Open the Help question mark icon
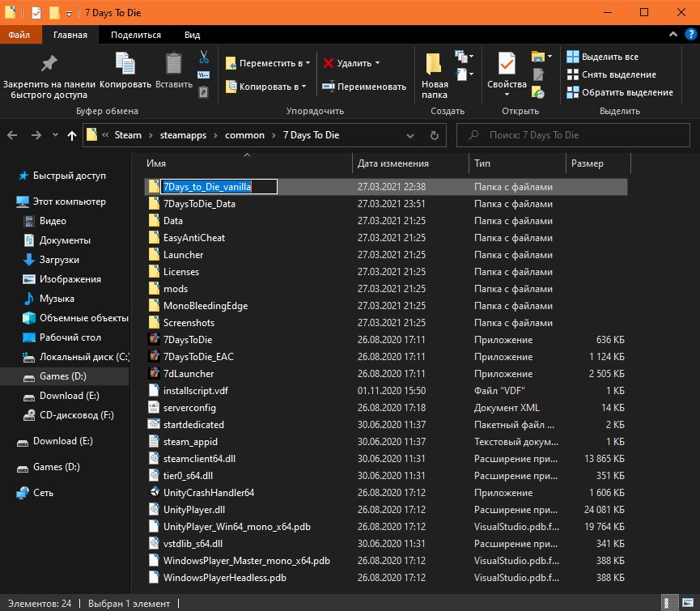The width and height of the screenshot is (700, 611). click(x=690, y=34)
